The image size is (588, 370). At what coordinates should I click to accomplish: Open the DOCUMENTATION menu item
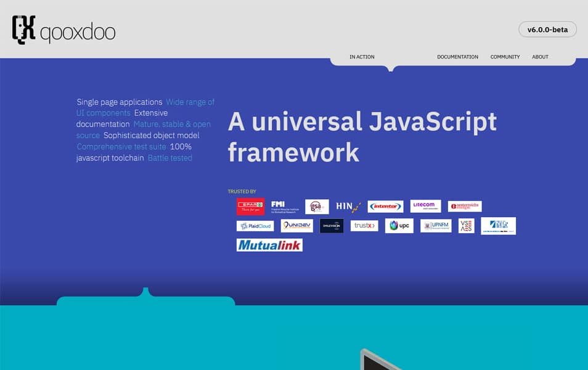tap(457, 57)
